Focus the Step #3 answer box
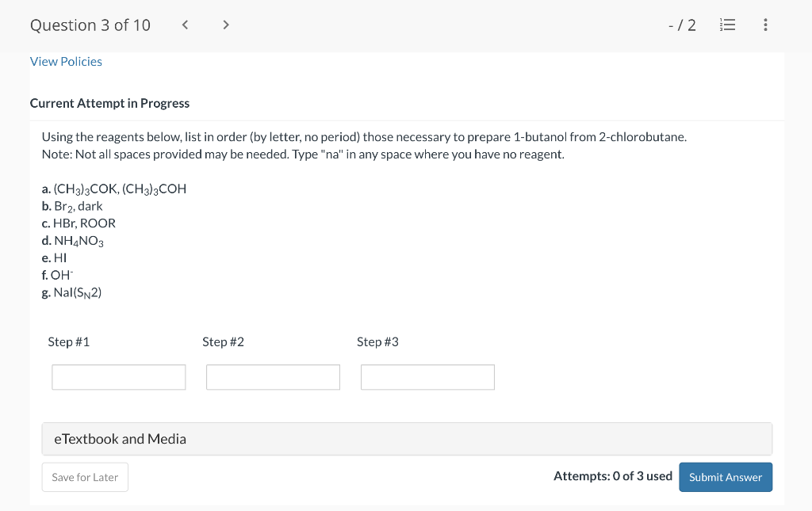Viewport: 812px width, 511px height. [x=427, y=377]
